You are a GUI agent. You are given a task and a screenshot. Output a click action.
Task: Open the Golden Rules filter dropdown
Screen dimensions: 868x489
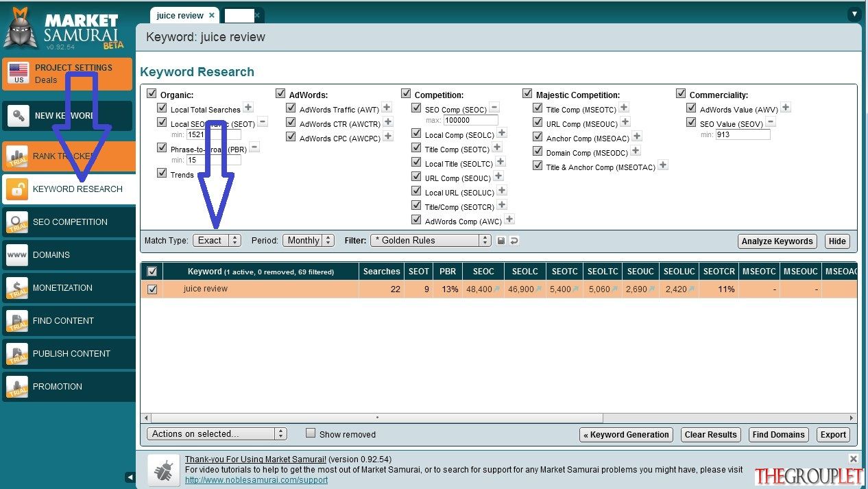(x=431, y=240)
